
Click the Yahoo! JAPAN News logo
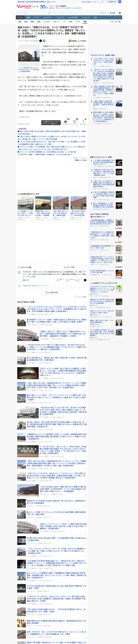click(x=27, y=7)
